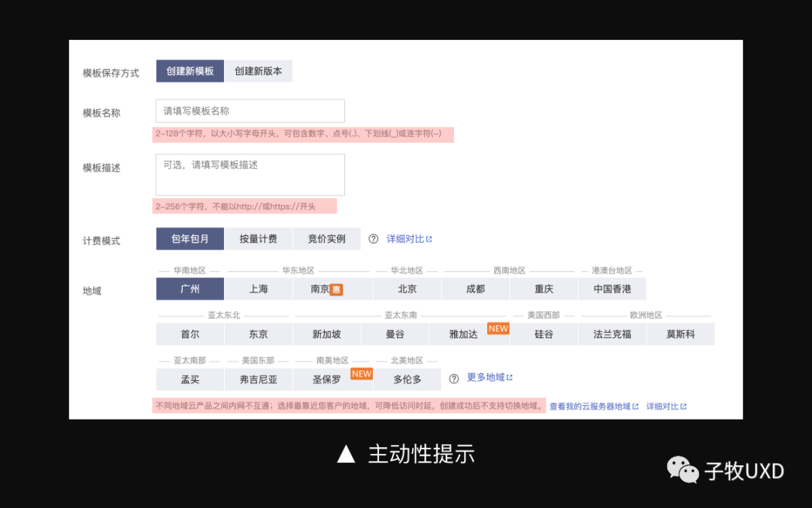Select the 成都 region
This screenshot has height=508, width=812.
pyautogui.click(x=475, y=289)
